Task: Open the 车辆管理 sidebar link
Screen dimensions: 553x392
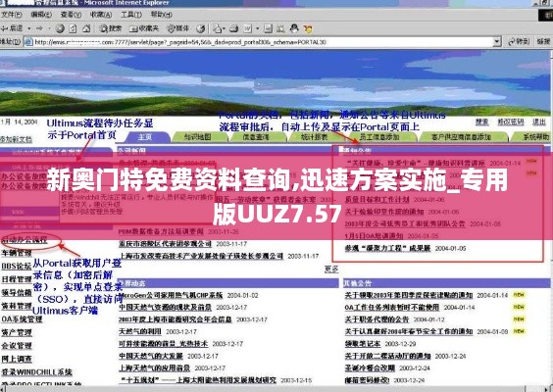Action: (17, 253)
